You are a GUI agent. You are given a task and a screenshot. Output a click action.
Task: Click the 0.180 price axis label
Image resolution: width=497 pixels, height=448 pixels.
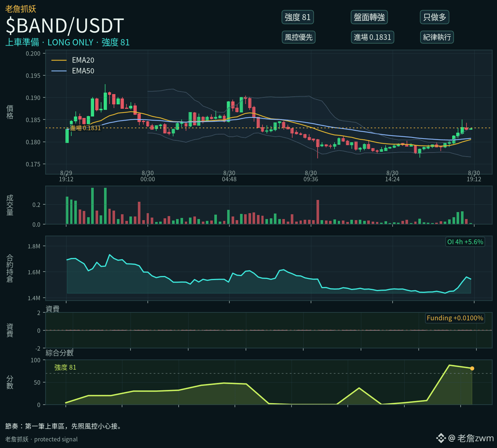click(33, 142)
